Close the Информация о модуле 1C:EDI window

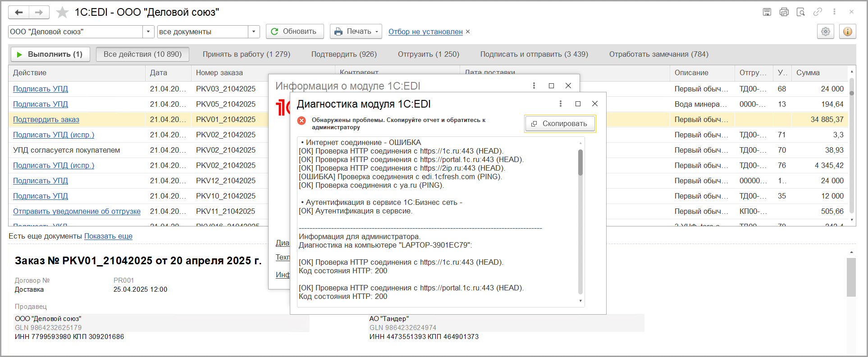coord(568,86)
